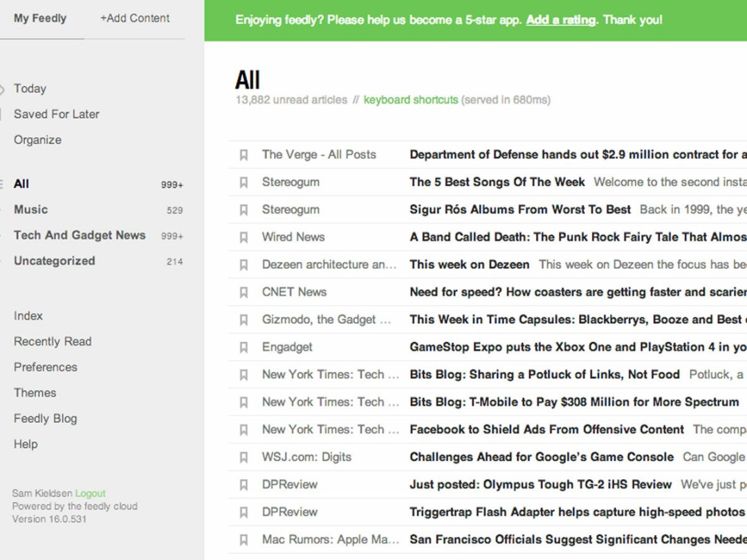This screenshot has width=747, height=560.
Task: Click 'The Verge - All Posts' source name
Action: [x=319, y=155]
